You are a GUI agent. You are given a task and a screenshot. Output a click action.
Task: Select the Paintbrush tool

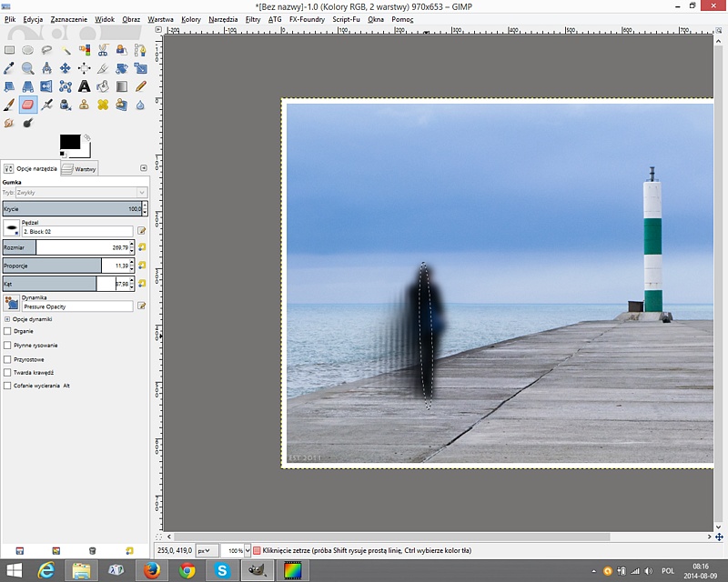[9, 105]
